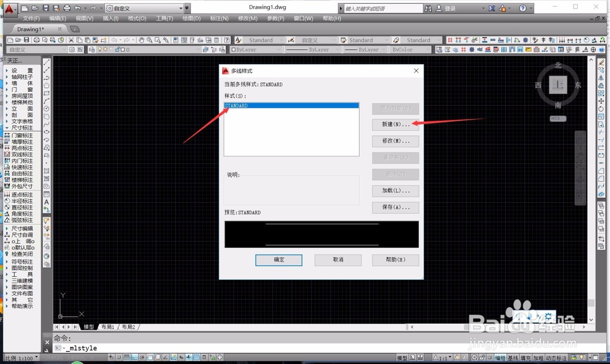Toggle the 填充 status bar button

[x=526, y=358]
